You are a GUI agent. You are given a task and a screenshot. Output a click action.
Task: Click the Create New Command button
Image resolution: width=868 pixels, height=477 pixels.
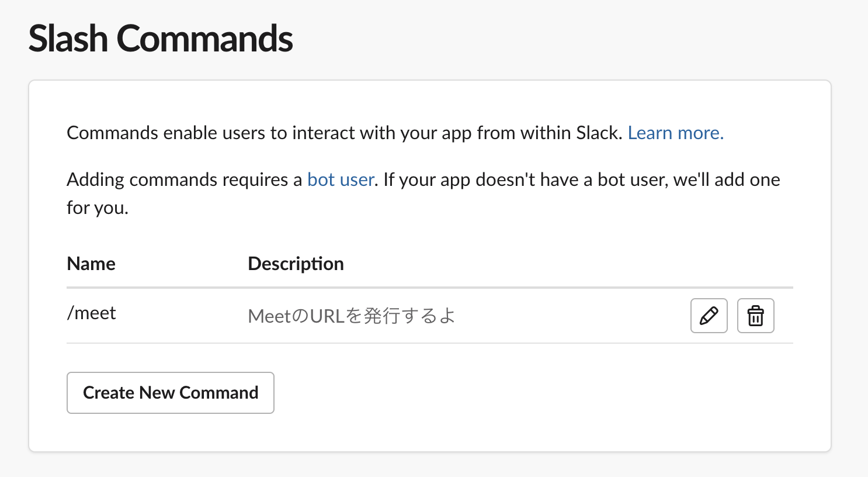(x=171, y=393)
